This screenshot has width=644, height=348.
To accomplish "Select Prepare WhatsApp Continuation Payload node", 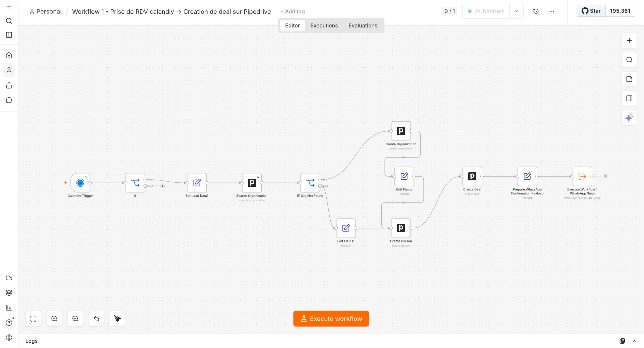I will pyautogui.click(x=527, y=176).
